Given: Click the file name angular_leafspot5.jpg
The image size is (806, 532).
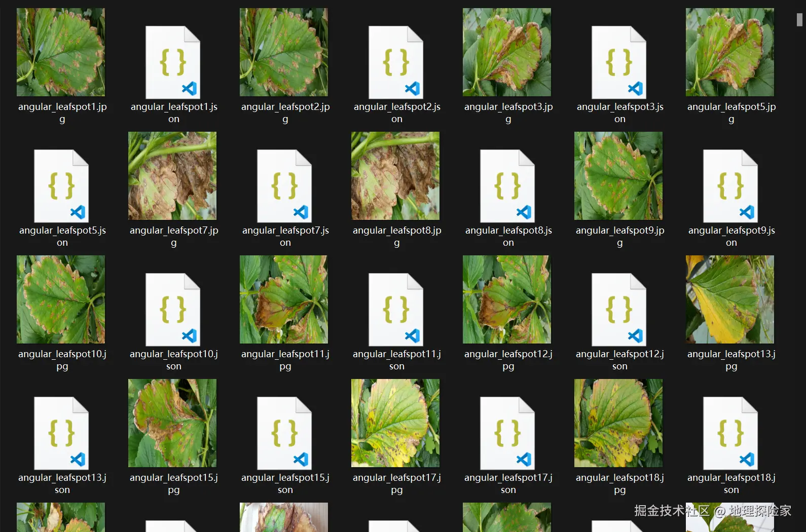Looking at the screenshot, I should pyautogui.click(x=731, y=113).
